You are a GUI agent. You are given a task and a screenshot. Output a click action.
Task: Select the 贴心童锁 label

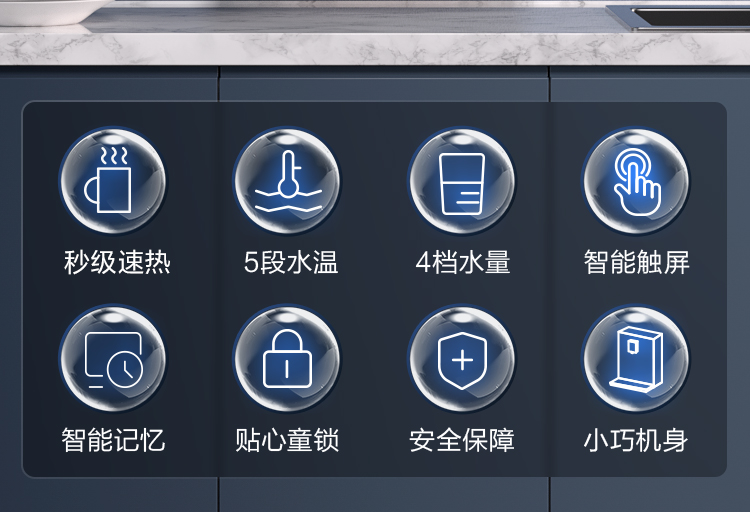pos(287,440)
